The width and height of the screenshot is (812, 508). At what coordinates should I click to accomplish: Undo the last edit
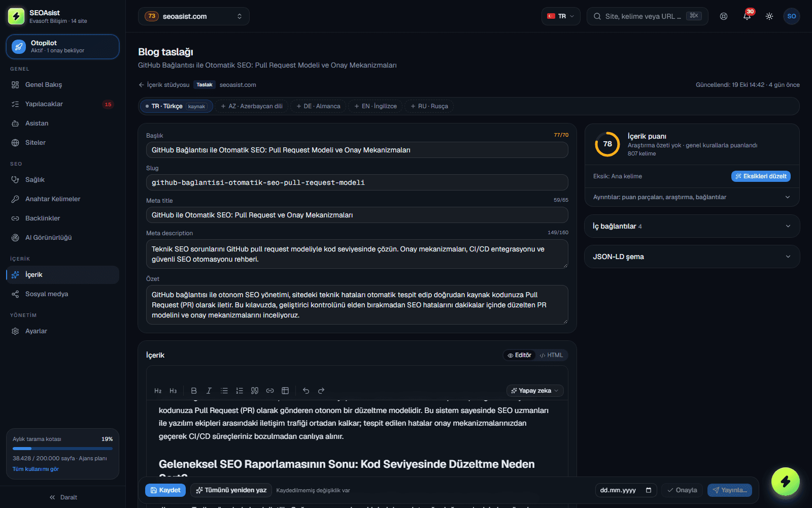(306, 391)
